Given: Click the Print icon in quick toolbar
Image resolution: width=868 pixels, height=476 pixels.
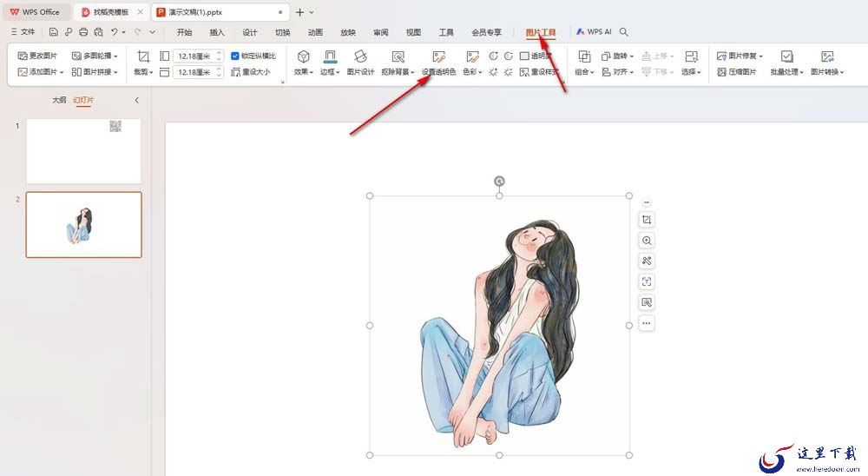Looking at the screenshot, I should pos(83,32).
